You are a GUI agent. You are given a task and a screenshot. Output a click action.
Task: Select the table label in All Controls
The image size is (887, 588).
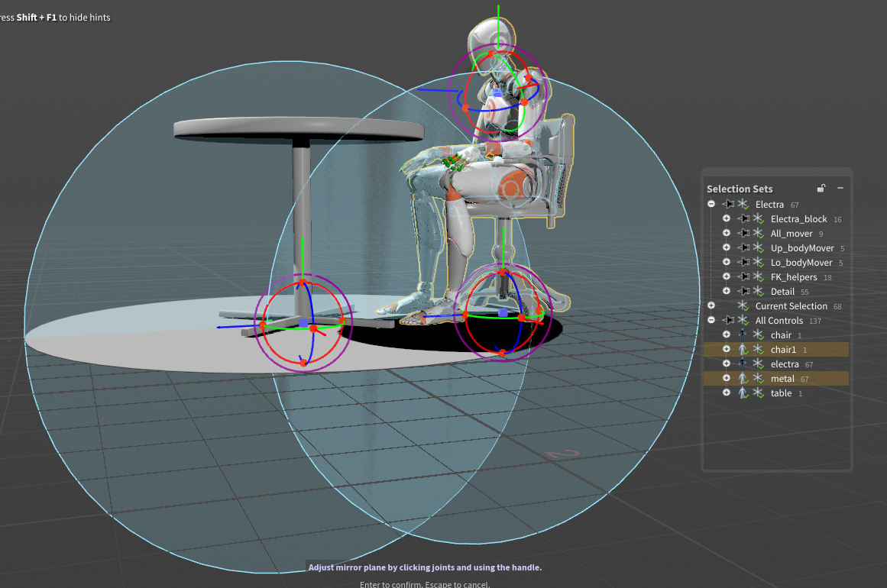[781, 393]
